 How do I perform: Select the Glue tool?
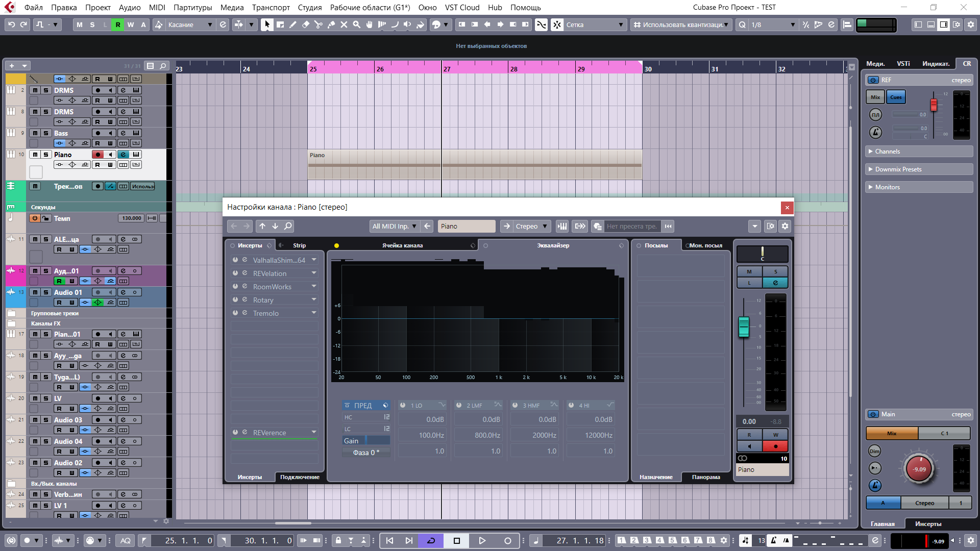point(331,24)
